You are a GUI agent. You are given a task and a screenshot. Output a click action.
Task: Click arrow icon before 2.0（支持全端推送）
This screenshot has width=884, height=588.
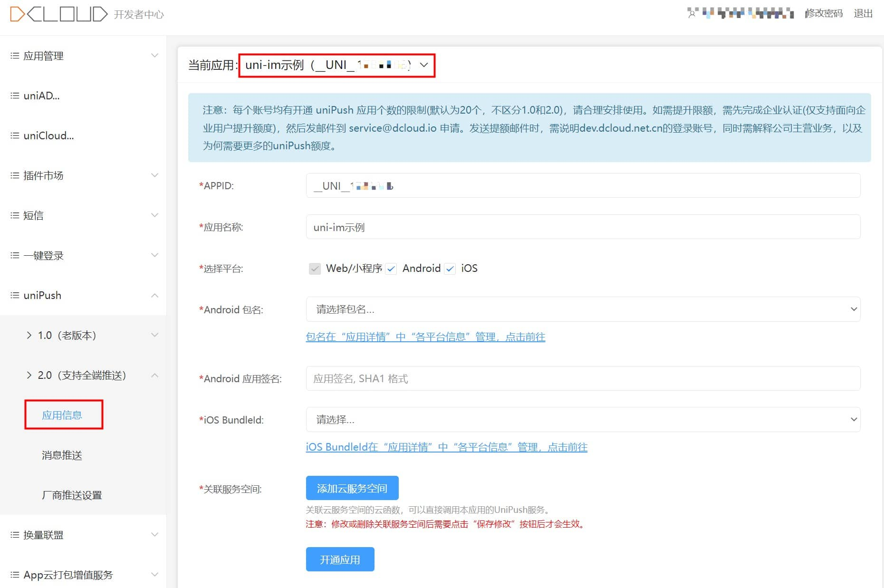click(29, 375)
